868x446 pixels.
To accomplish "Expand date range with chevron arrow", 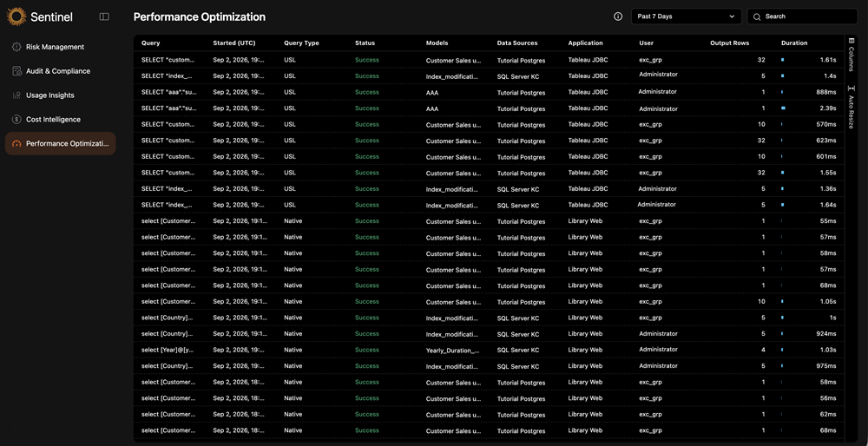I will pos(732,16).
